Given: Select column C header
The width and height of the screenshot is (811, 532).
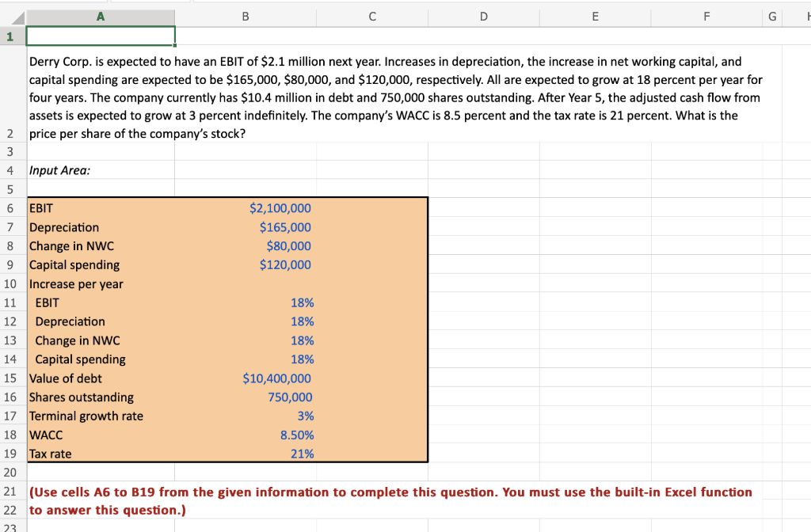Looking at the screenshot, I should (372, 17).
